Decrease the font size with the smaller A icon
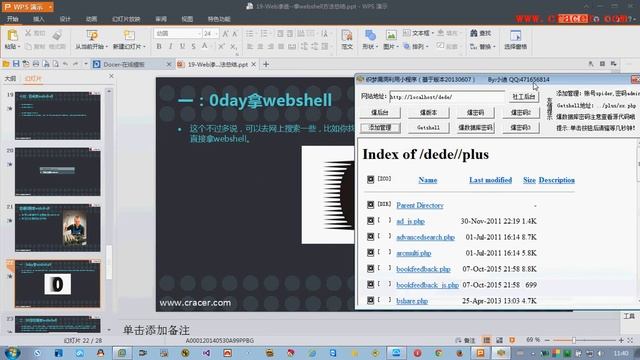This screenshot has height=360, width=640. pyautogui.click(x=235, y=34)
